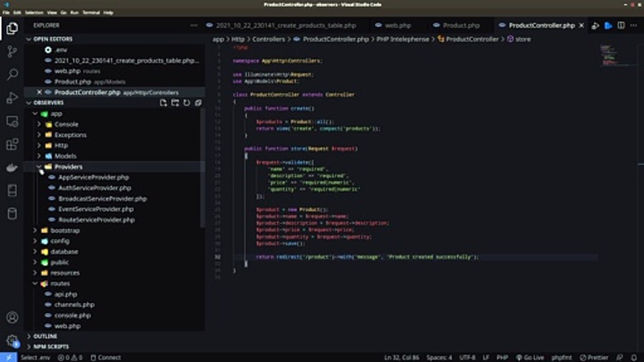The height and width of the screenshot is (362, 644).
Task: Collapse the Open Editors section
Action: 29,39
